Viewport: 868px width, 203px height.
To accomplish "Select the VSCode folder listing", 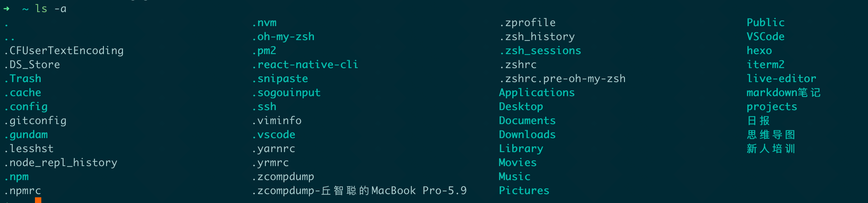I will click(x=765, y=36).
